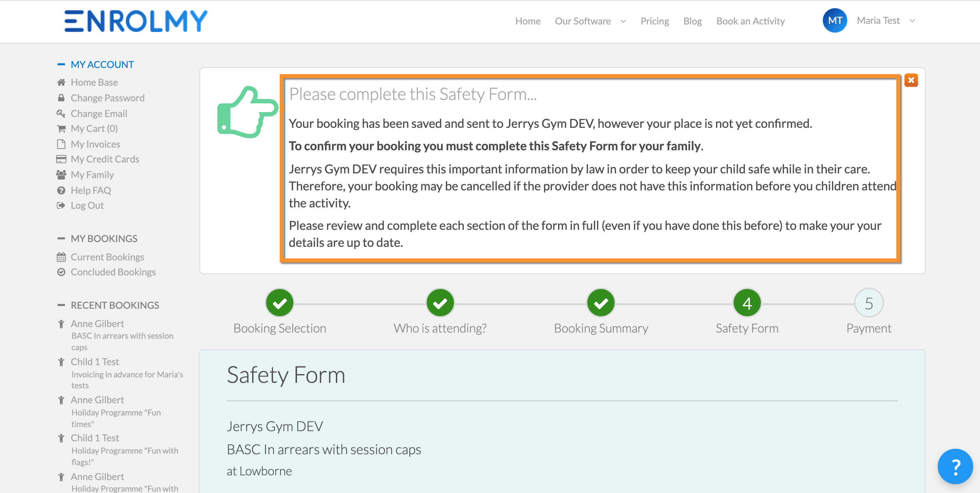Go to Who is attending step circle

click(x=440, y=303)
